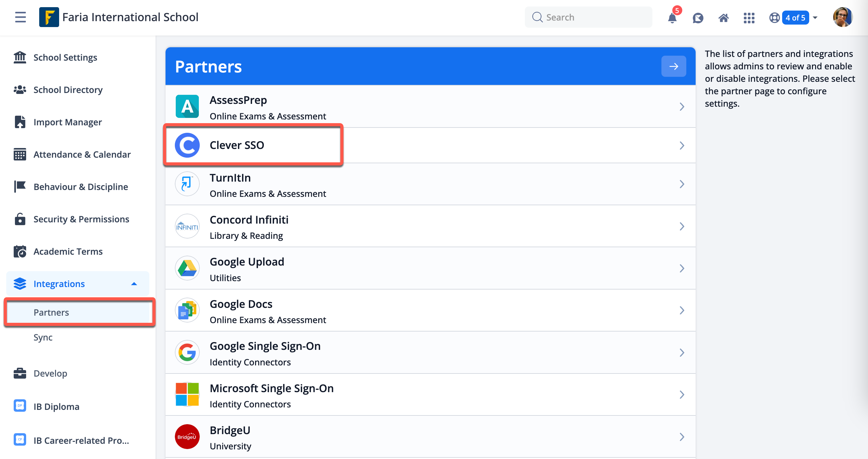Click the Google Docs logo icon
This screenshot has height=459, width=868.
pos(187,310)
